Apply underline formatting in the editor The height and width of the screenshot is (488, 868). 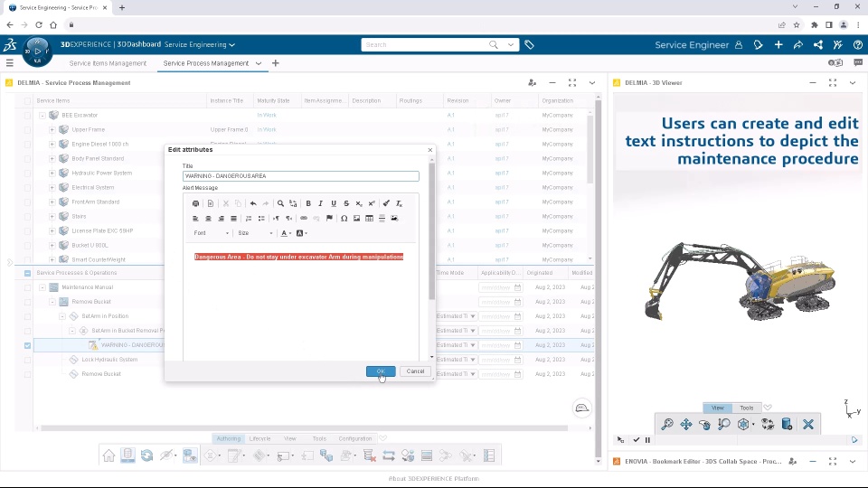(x=334, y=203)
